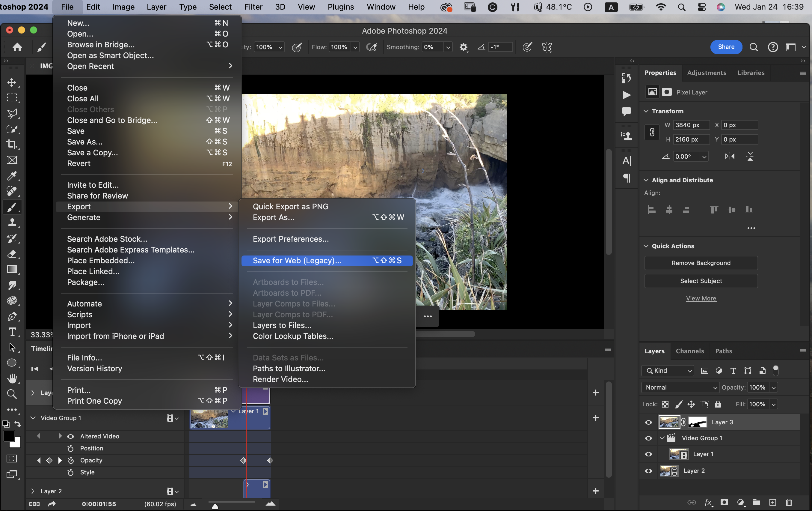Viewport: 812px width, 511px height.
Task: Open the Normal blend mode dropdown
Action: click(680, 387)
